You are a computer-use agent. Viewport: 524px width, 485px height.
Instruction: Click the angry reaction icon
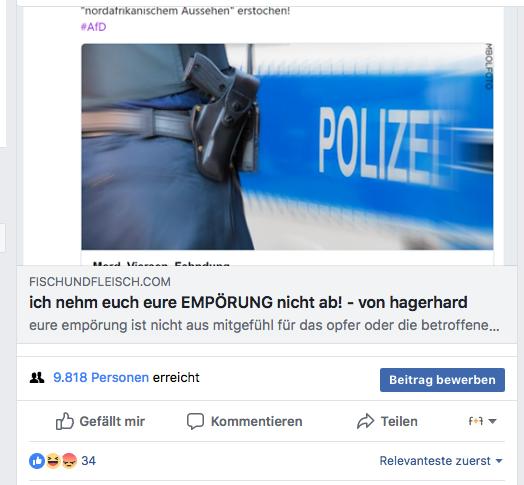tap(69, 461)
